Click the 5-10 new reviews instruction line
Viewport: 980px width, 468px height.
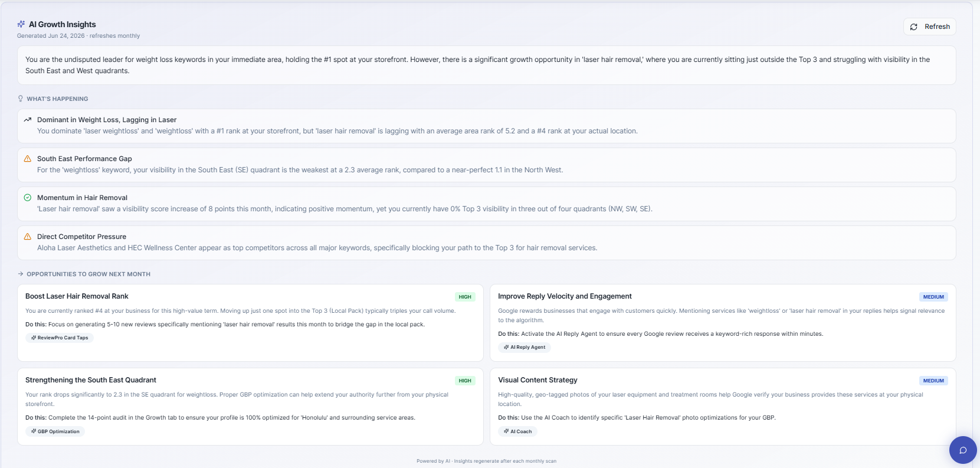point(225,324)
